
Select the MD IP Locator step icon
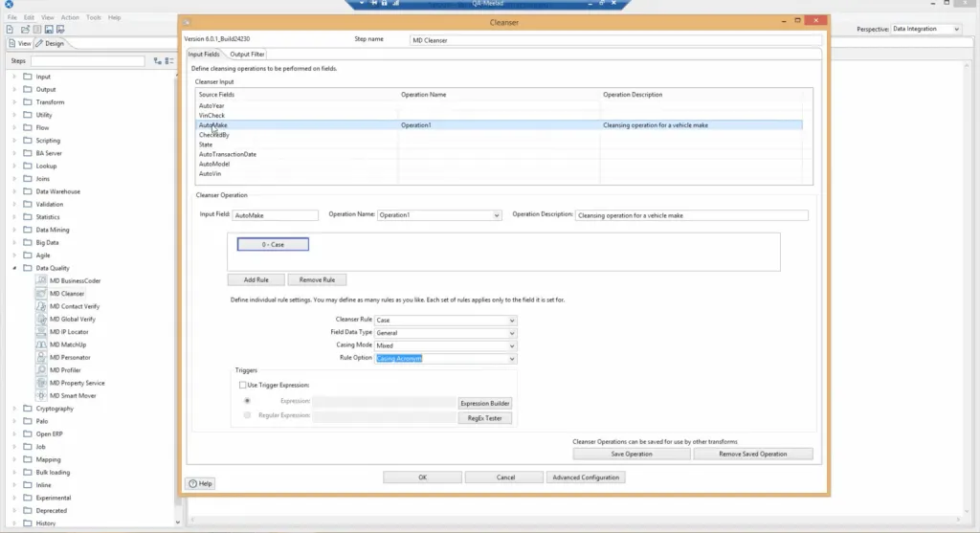click(41, 332)
